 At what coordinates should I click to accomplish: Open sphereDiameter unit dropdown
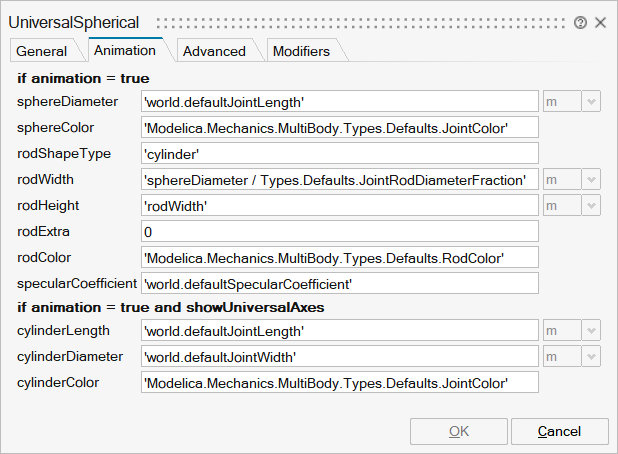(x=591, y=101)
